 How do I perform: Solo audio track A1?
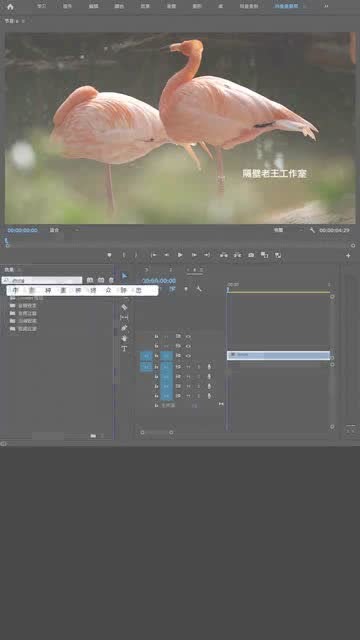point(199,367)
